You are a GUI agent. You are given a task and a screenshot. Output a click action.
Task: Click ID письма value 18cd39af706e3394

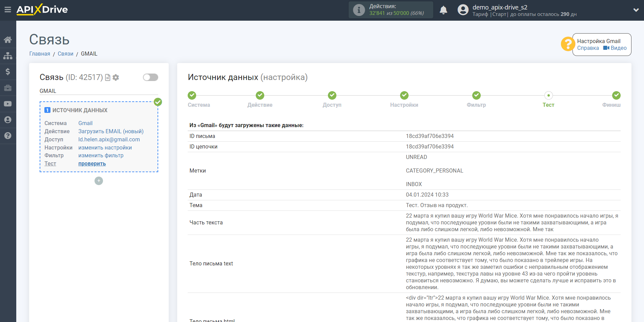[x=430, y=136]
